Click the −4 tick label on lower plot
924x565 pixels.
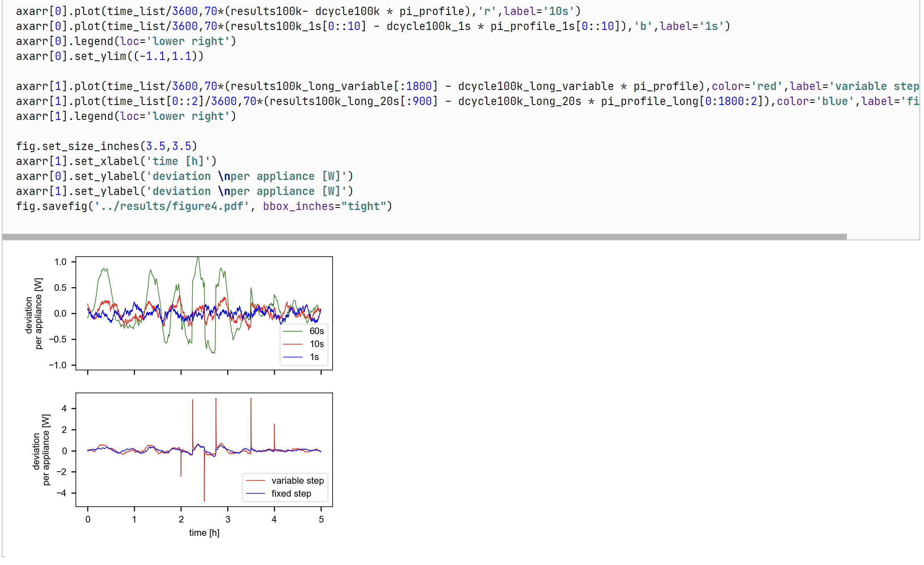61,493
